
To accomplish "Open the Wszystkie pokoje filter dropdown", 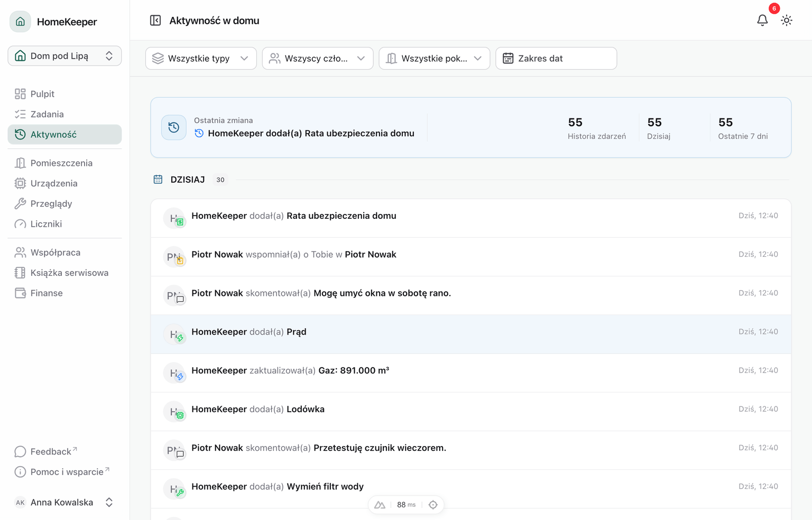I will (x=435, y=58).
